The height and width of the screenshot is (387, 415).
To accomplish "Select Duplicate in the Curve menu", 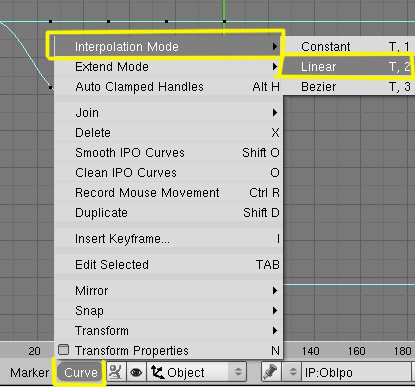I will [168, 213].
